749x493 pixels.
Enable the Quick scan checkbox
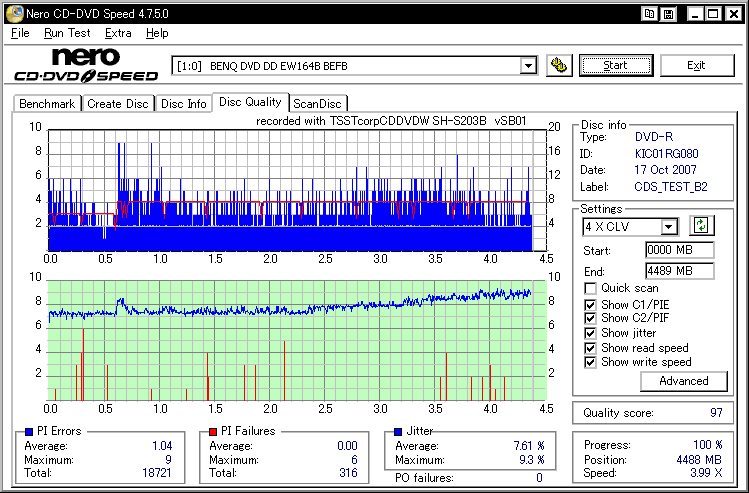pos(590,289)
